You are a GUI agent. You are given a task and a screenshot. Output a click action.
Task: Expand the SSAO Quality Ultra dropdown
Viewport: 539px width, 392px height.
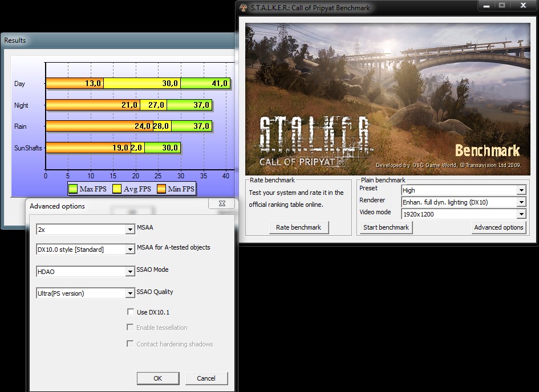[130, 293]
